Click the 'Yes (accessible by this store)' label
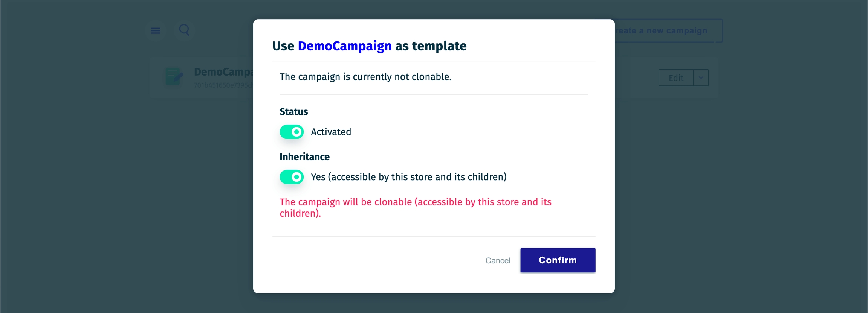868x313 pixels. [408, 177]
